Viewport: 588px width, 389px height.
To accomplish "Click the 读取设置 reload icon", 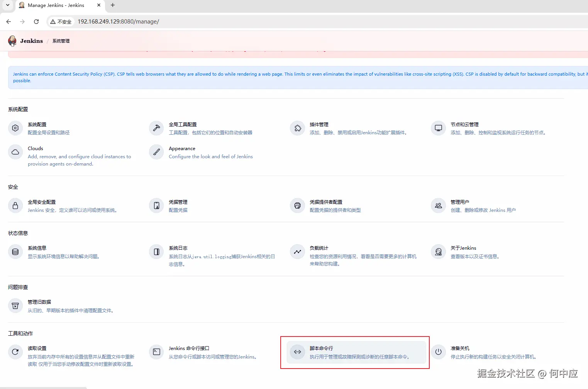I will tap(15, 352).
